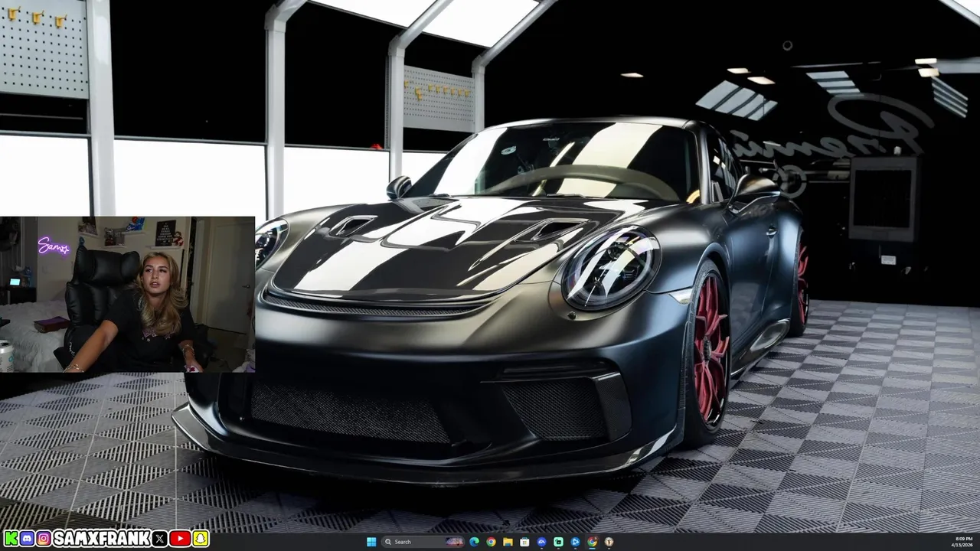This screenshot has height=551, width=980.
Task: Open the Windows Start menu
Action: pyautogui.click(x=371, y=542)
